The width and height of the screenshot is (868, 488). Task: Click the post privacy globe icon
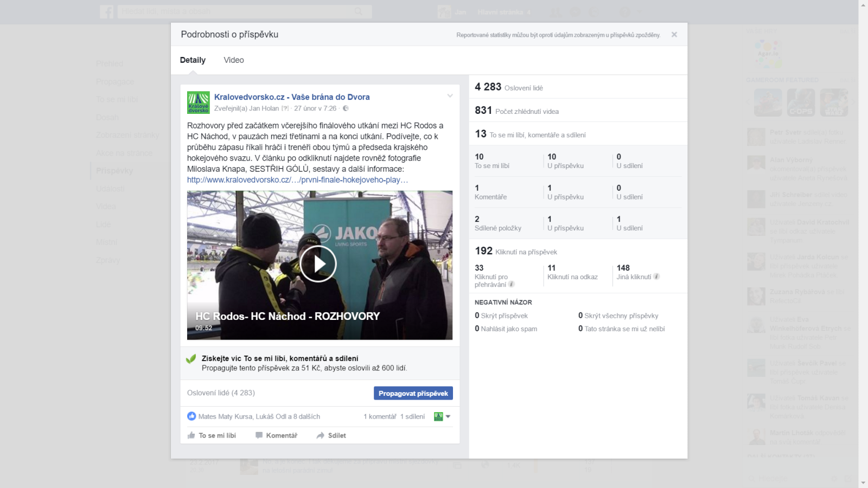(x=346, y=108)
